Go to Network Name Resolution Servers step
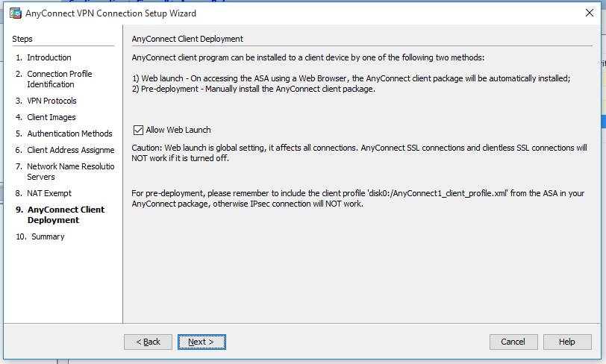This screenshot has width=606, height=364. coord(70,172)
